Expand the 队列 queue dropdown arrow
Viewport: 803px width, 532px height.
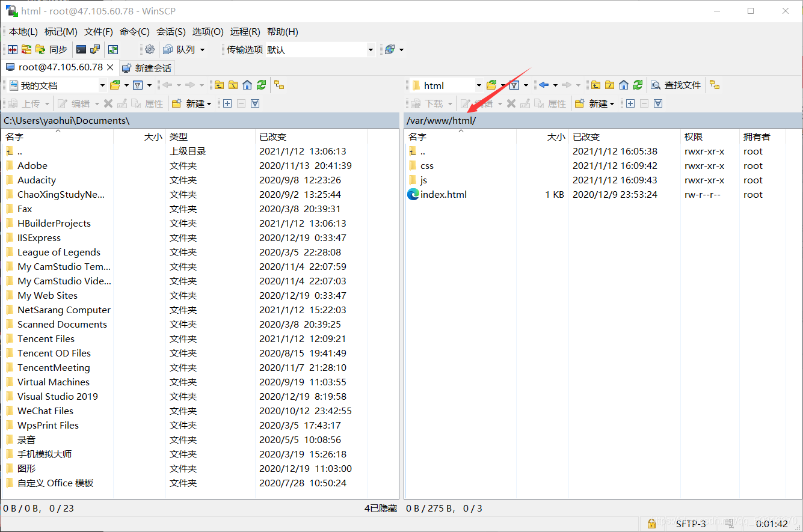[202, 50]
